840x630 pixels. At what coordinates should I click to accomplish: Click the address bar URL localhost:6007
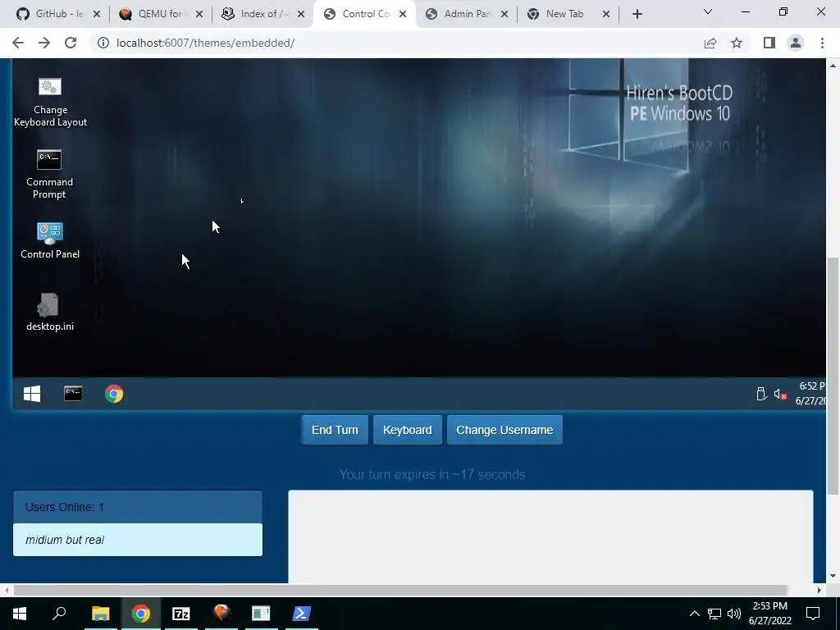pyautogui.click(x=206, y=43)
